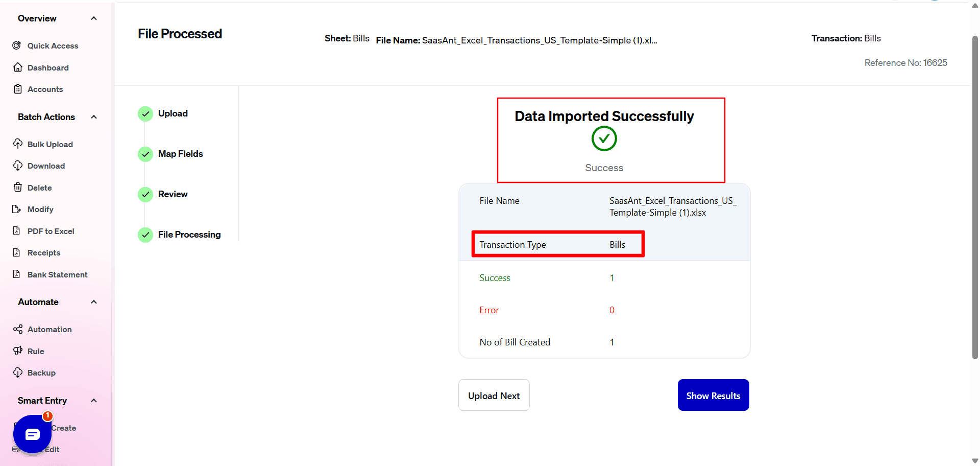Click the Success count value row
This screenshot has width=980, height=466.
[x=604, y=278]
